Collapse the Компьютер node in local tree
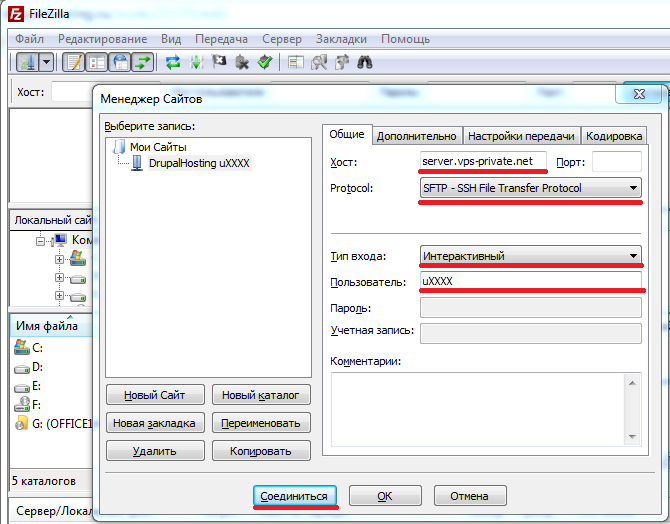670x524 pixels. coord(41,241)
